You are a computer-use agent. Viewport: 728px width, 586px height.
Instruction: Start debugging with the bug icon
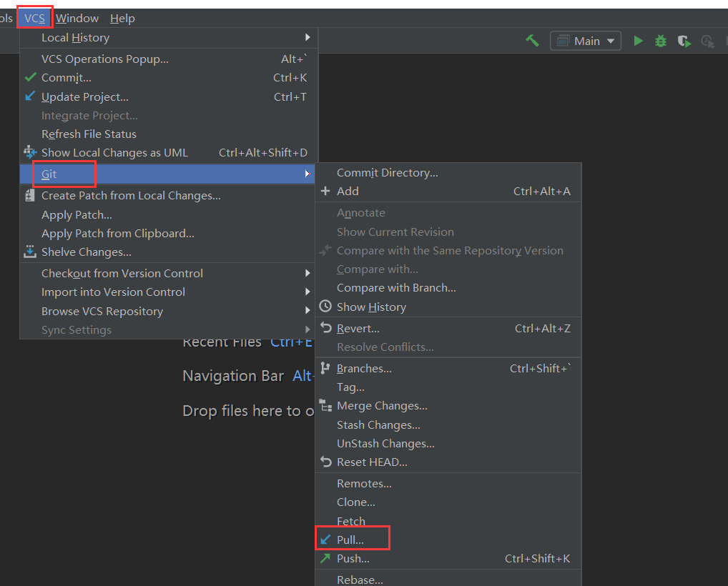660,41
